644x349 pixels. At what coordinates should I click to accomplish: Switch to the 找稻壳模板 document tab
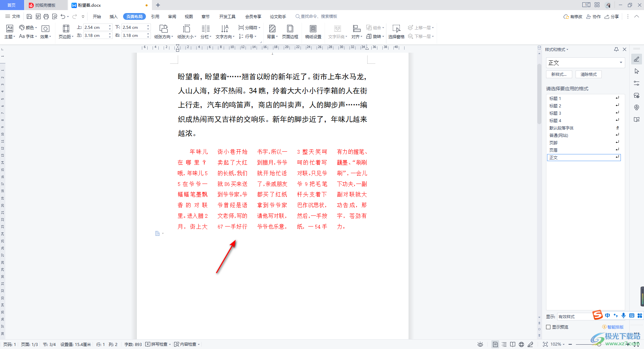tap(45, 5)
